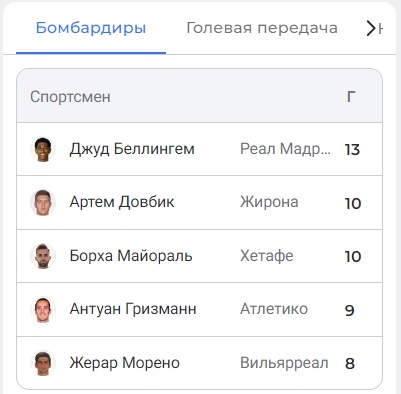Open Жерар Морено player name link

125,363
